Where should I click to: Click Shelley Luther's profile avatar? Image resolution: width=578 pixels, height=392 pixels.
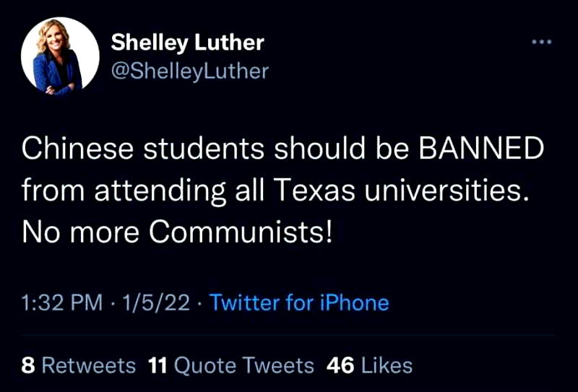(x=60, y=56)
